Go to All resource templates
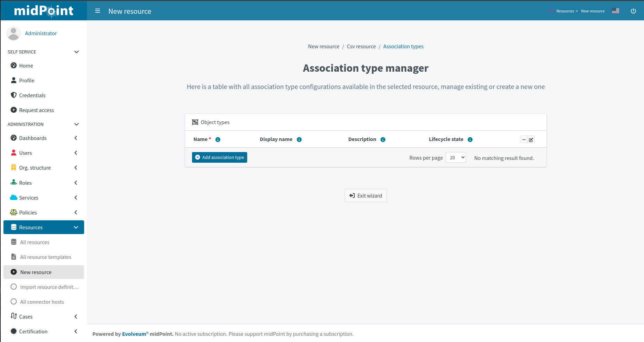This screenshot has width=644, height=342. [x=46, y=257]
